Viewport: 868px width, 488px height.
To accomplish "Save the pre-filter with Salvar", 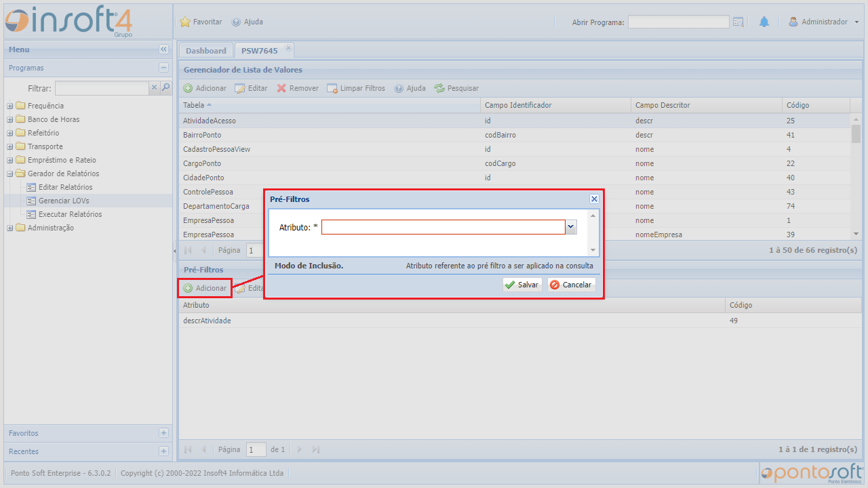I will pos(522,285).
